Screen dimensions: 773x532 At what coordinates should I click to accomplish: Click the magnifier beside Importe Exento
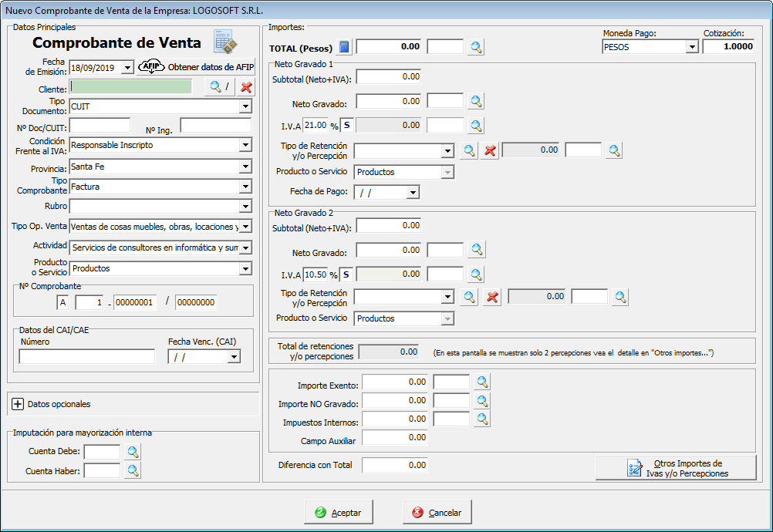[x=481, y=382]
